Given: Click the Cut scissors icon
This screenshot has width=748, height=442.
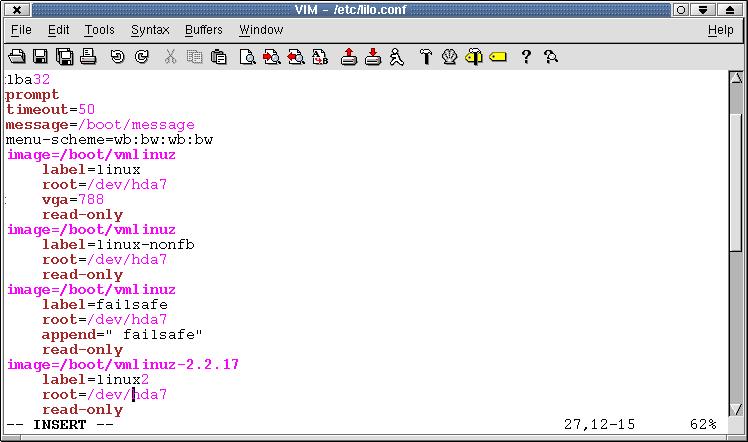Looking at the screenshot, I should [171, 56].
